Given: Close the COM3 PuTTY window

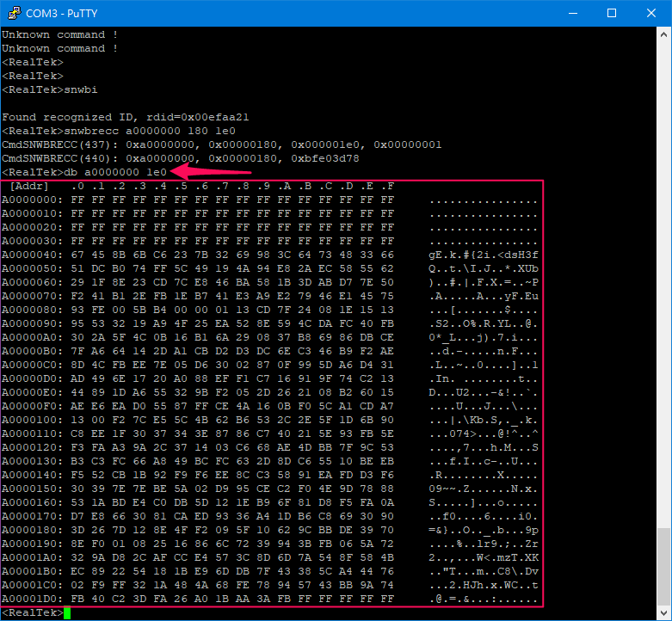Looking at the screenshot, I should coord(651,13).
